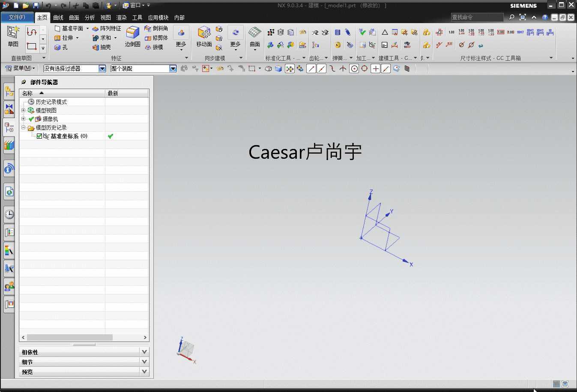Select the 阵列特征 (Pattern Feature) tool
Image resolution: width=577 pixels, height=392 pixels.
point(107,28)
